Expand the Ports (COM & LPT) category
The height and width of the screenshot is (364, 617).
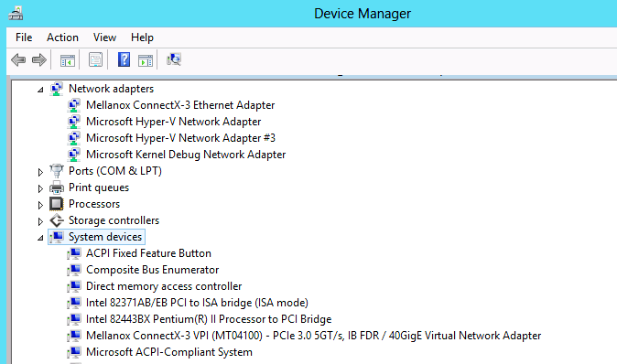click(40, 172)
